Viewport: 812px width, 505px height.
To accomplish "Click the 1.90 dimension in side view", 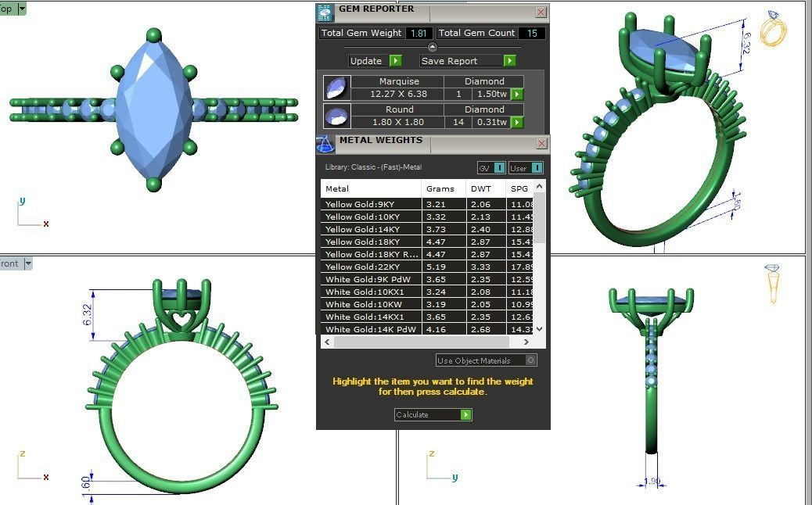I will click(x=652, y=482).
